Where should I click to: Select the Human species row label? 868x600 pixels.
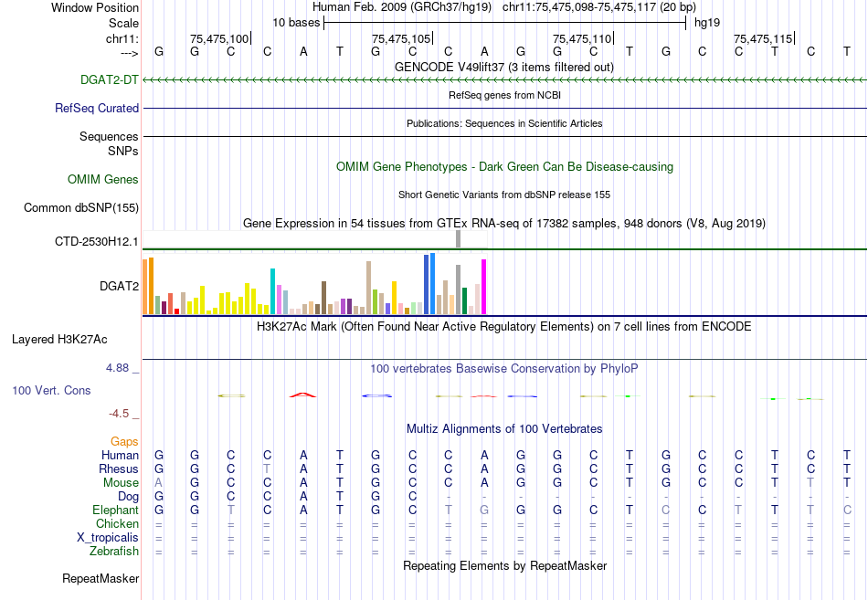click(120, 455)
